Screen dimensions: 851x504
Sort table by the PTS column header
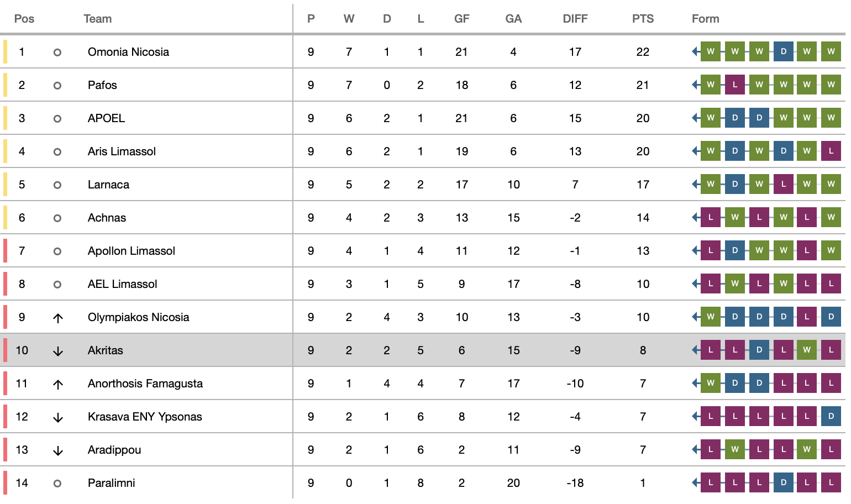pos(643,19)
